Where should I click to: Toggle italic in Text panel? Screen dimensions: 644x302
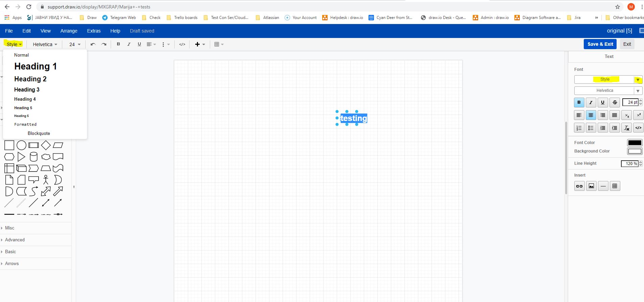pyautogui.click(x=591, y=102)
